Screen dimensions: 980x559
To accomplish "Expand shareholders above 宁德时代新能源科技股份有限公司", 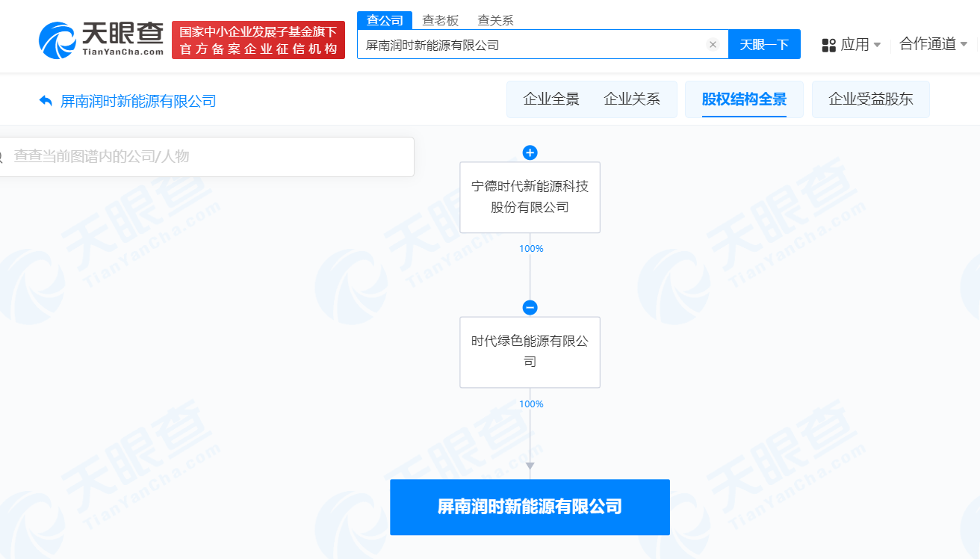I will tap(530, 152).
